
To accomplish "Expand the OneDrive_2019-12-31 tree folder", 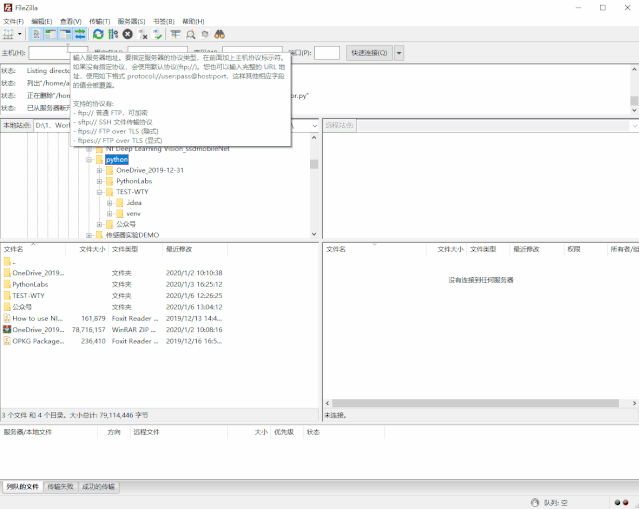I will click(99, 170).
